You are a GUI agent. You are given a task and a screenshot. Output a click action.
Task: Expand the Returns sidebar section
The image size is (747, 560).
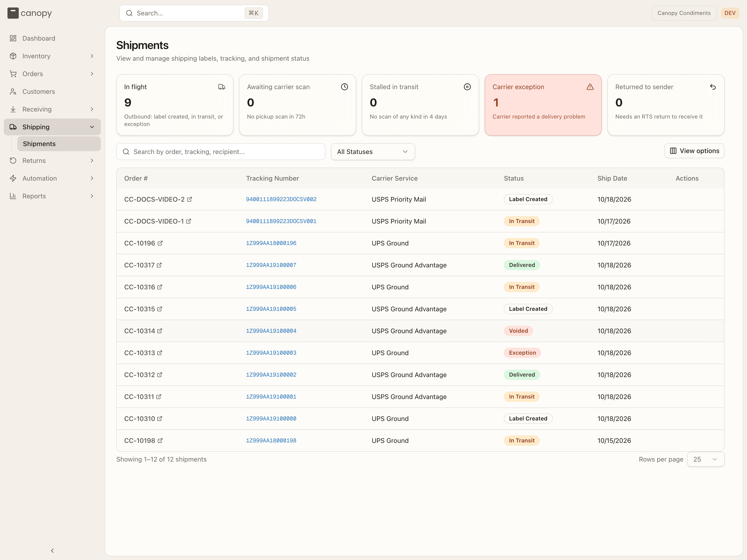point(92,161)
